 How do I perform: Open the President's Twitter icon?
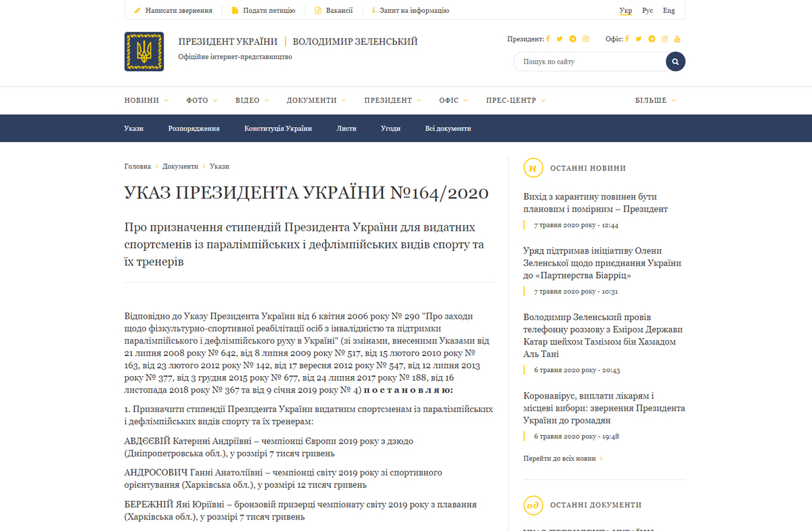pos(560,39)
